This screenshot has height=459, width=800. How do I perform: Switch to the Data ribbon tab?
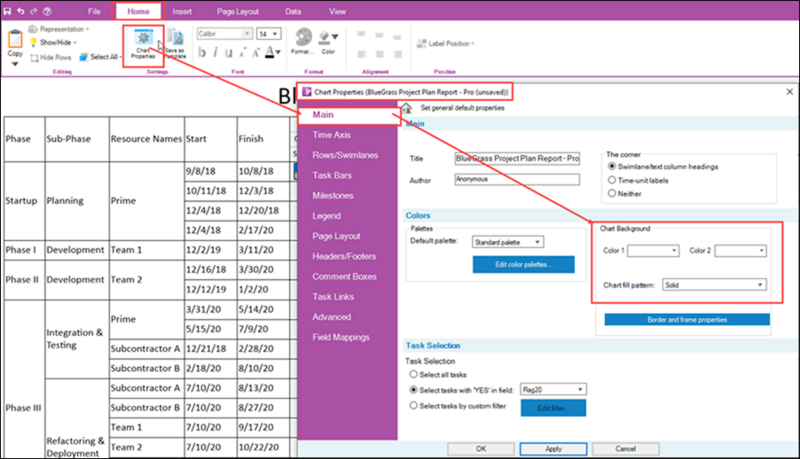pyautogui.click(x=293, y=11)
